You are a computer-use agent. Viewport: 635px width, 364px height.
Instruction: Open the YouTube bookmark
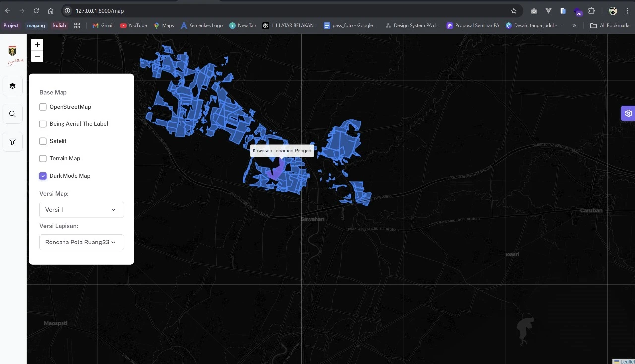(x=133, y=26)
